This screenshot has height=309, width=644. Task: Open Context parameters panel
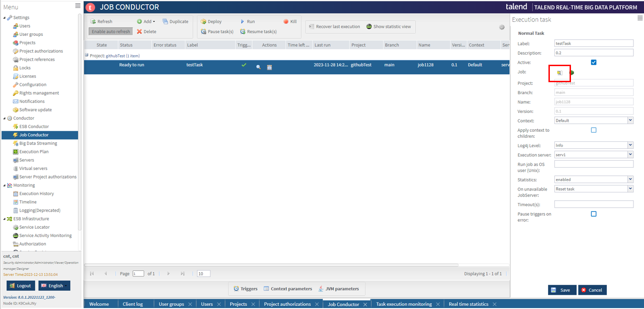[x=288, y=289]
